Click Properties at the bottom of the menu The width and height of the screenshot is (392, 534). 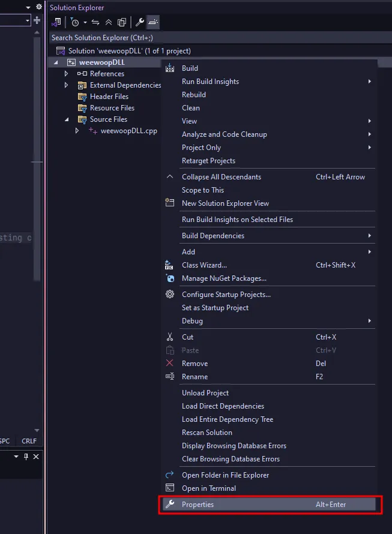coord(198,504)
